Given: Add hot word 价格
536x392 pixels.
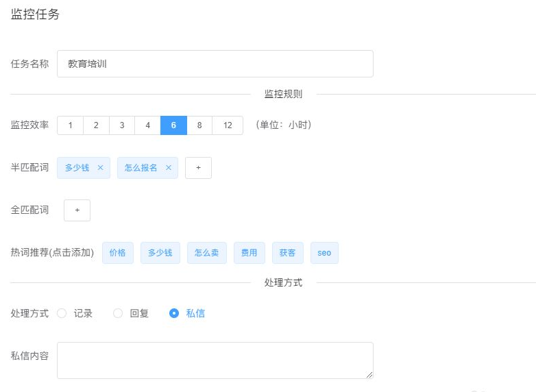Looking at the screenshot, I should [x=118, y=253].
